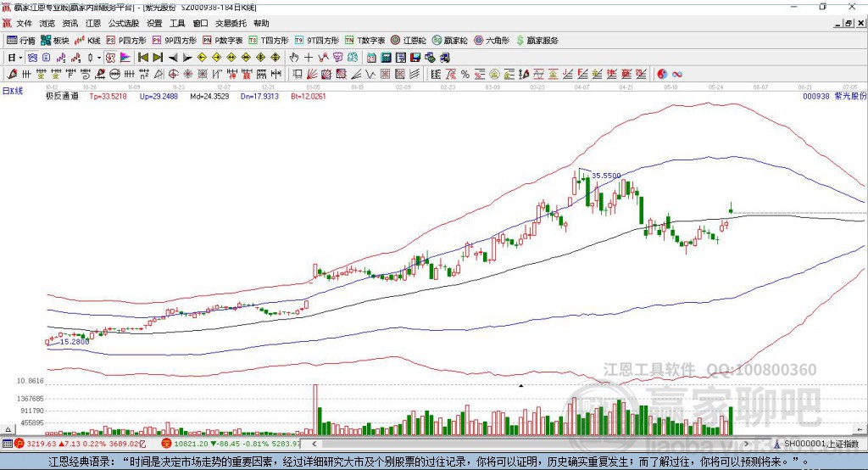
Task: Select the hand pan tool
Action: pyautogui.click(x=293, y=58)
